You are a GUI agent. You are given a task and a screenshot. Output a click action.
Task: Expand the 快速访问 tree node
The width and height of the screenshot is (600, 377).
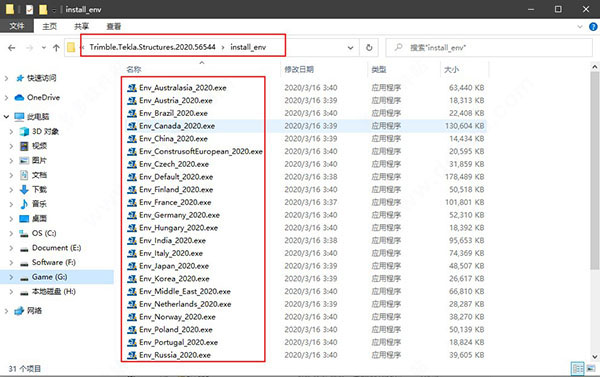[x=6, y=78]
